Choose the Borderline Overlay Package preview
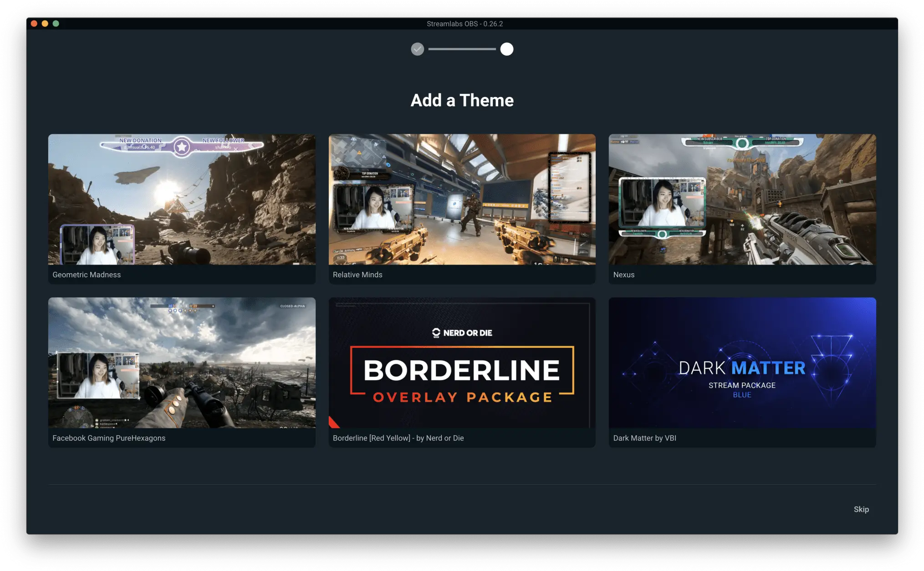Image resolution: width=924 pixels, height=571 pixels. 462,363
